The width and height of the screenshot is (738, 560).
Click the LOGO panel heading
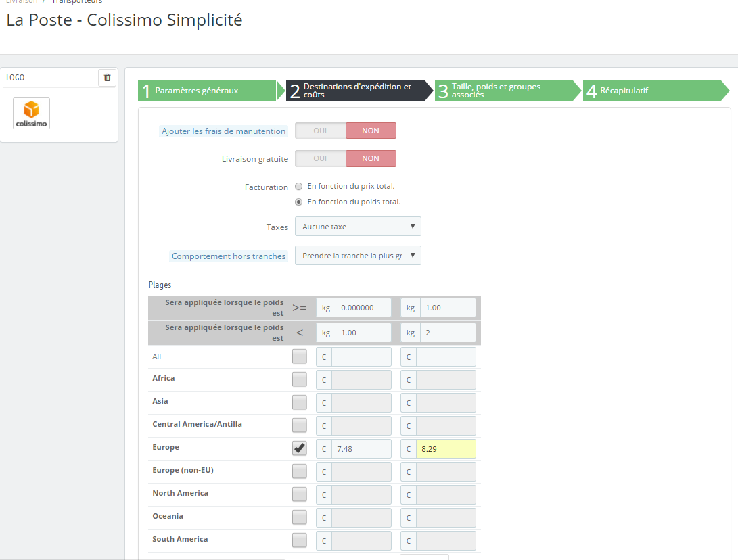click(x=15, y=78)
